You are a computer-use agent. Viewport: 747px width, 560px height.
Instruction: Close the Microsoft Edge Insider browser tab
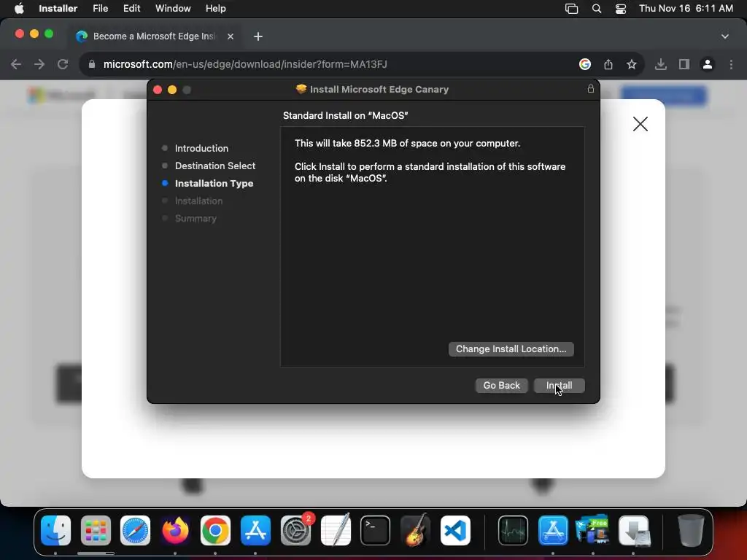(x=230, y=36)
